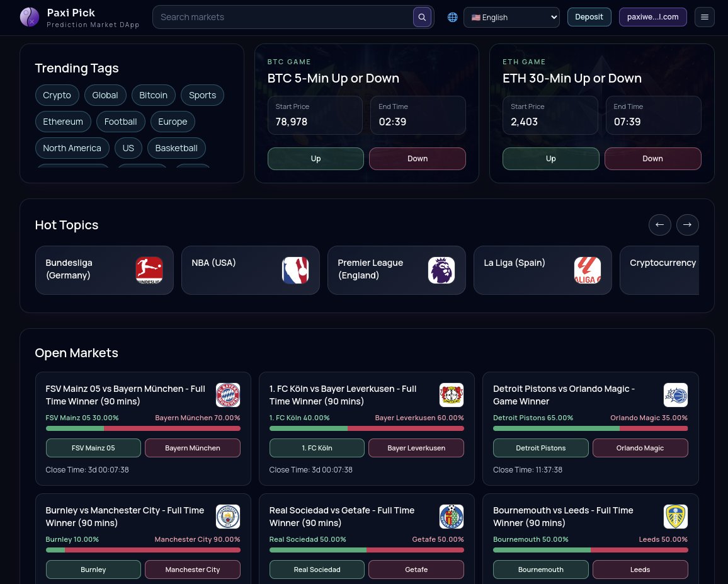
Task: Click the La Liga logo icon
Action: (588, 270)
